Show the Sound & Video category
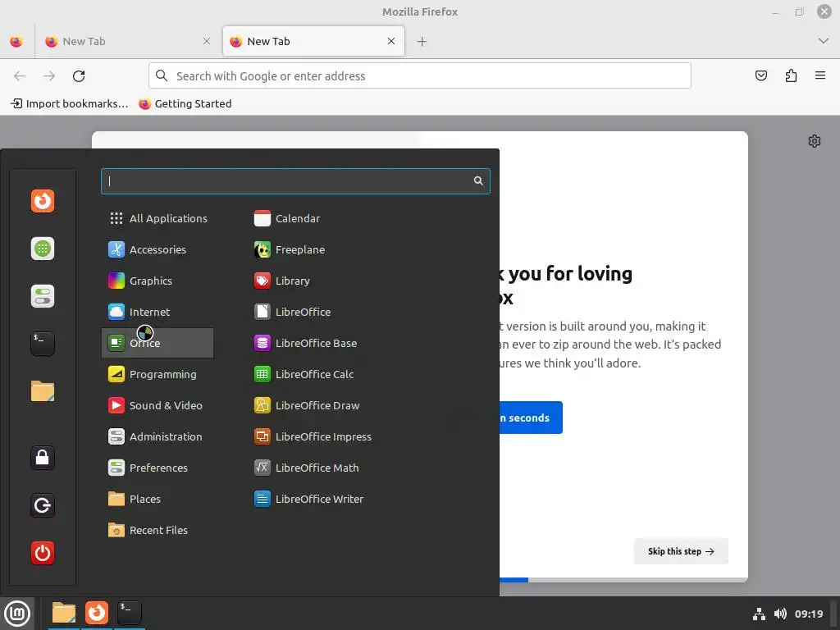Viewport: 840px width, 630px height. click(x=157, y=405)
